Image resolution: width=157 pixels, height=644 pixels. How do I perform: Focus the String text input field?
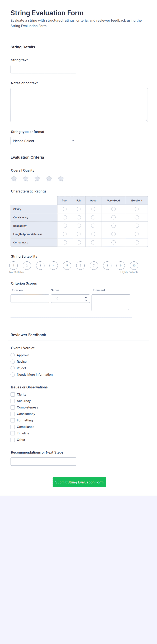[43, 69]
